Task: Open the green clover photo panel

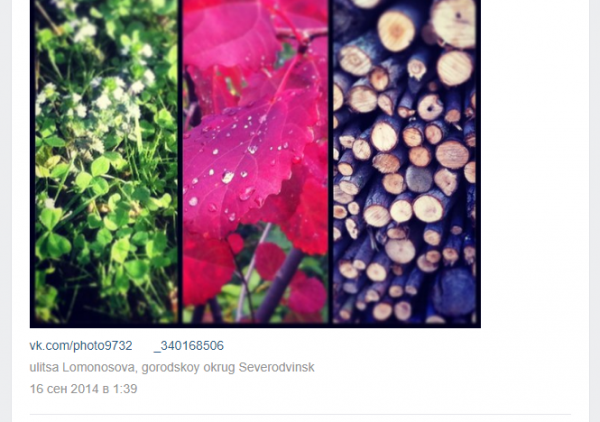Action: point(106,161)
